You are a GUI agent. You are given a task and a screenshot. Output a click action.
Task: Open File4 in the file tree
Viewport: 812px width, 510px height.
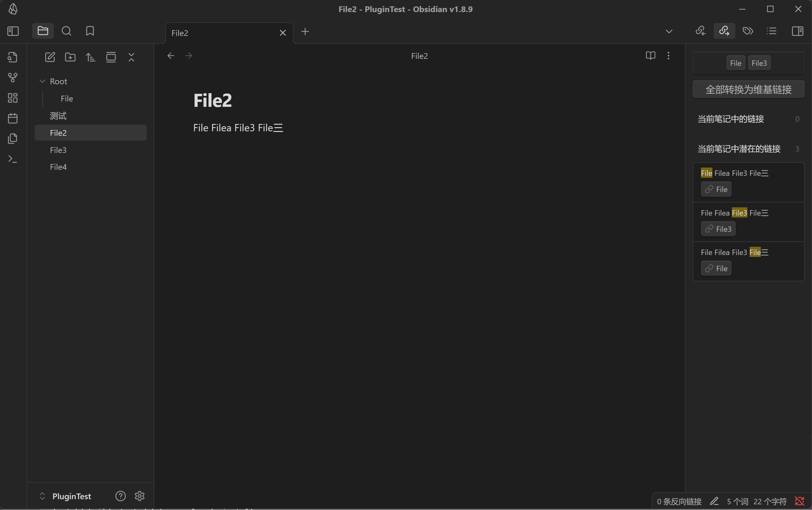[x=58, y=167]
